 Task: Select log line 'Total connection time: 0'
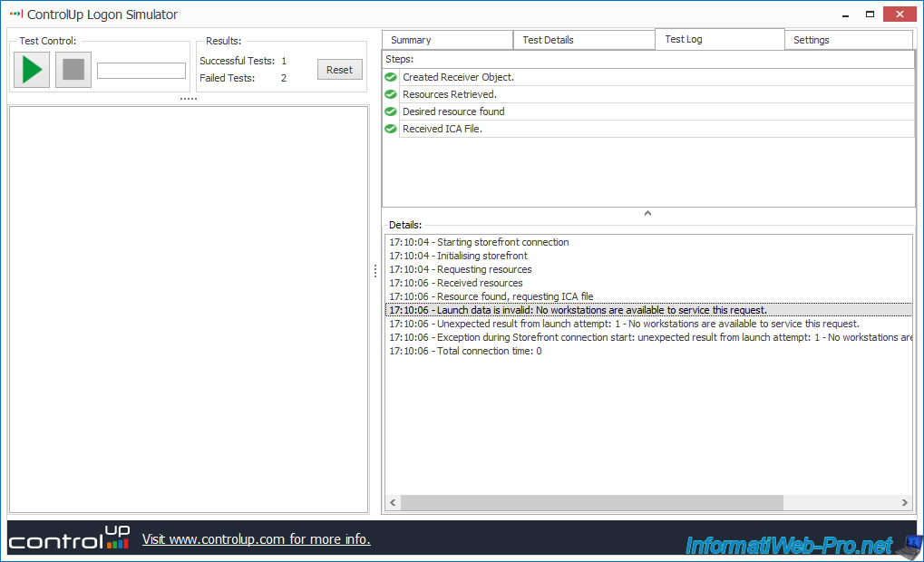(648, 351)
